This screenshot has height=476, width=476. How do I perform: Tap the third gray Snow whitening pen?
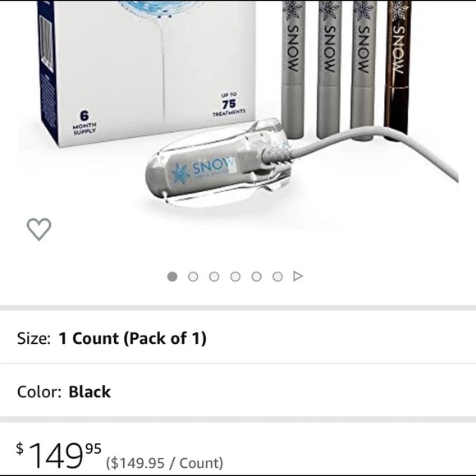363,70
